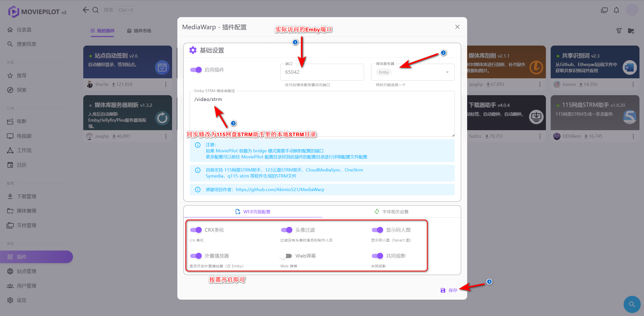The image size is (644, 316).
Task: Open 媒体库刮削 card options menu
Action: [540, 84]
